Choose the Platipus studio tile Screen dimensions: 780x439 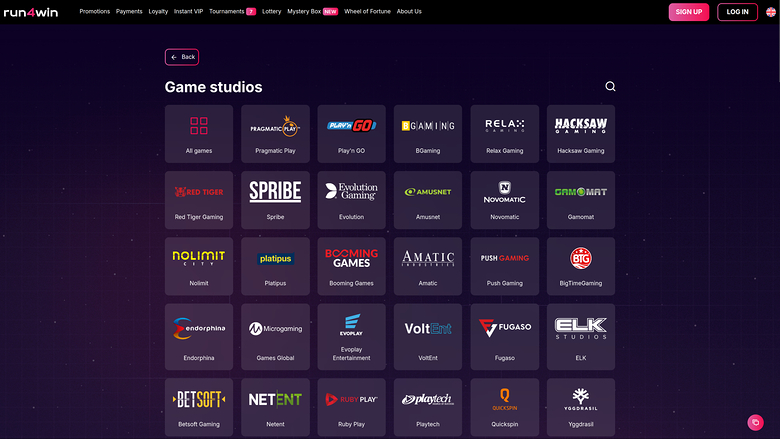tap(275, 266)
